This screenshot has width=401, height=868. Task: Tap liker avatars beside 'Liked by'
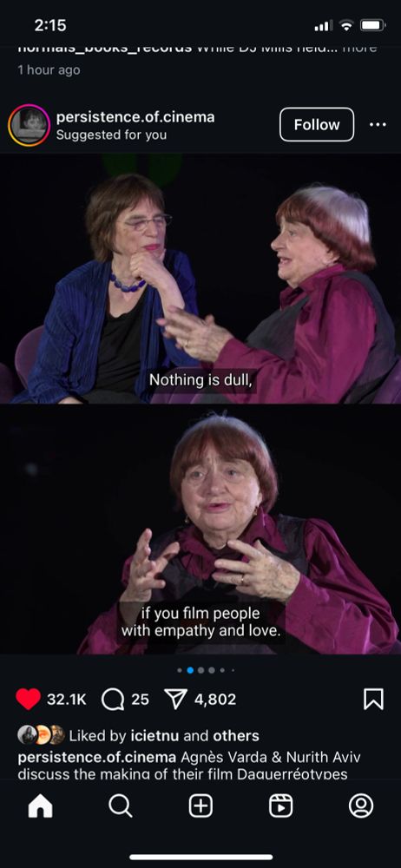[x=41, y=735]
